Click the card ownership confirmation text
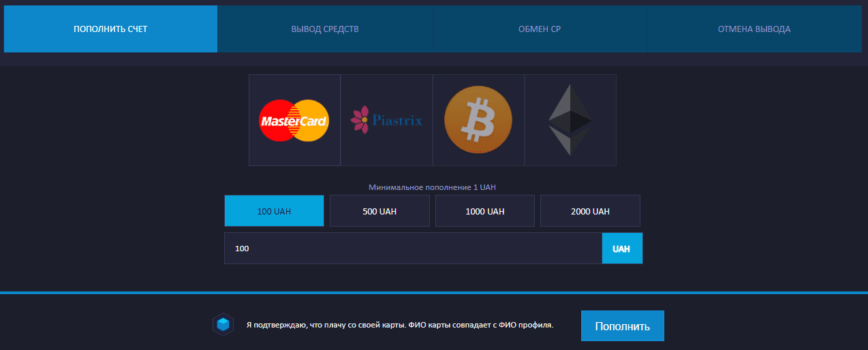Screen dimensions: 868x350 tap(399, 325)
